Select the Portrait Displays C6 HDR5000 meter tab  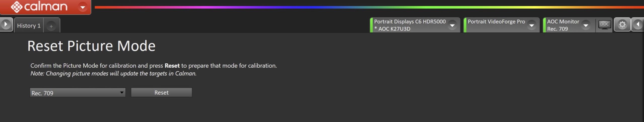tap(410, 25)
